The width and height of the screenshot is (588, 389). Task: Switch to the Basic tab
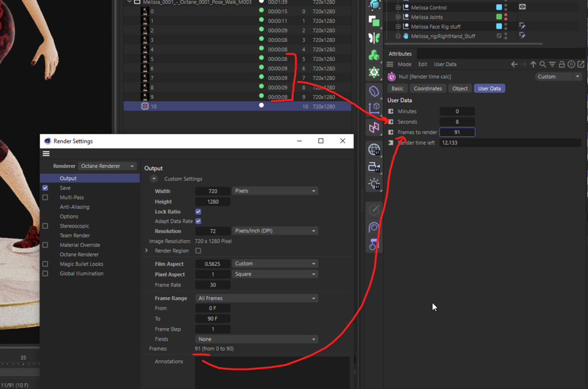coord(397,88)
